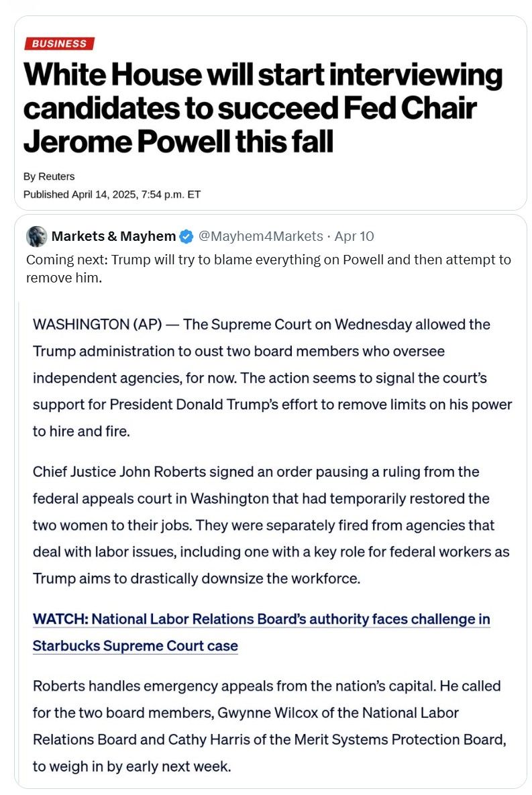Open the "WATCH: National Labor Relations Board's" link
Viewport: 532px width, 795px height.
point(262,619)
